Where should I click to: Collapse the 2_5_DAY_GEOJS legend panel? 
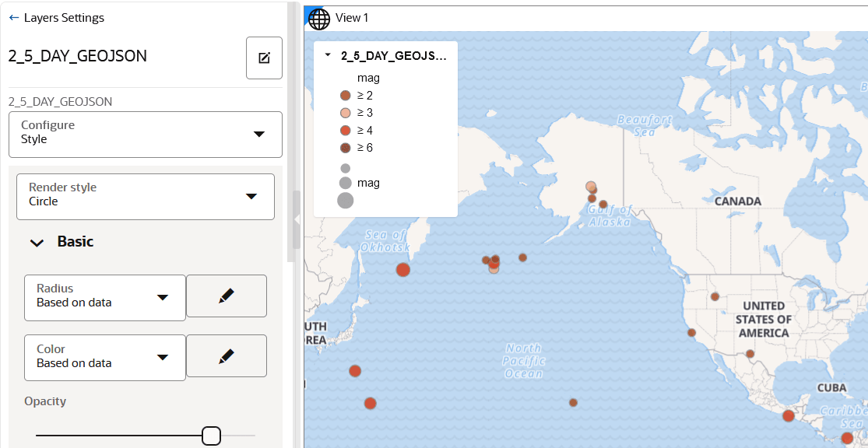click(x=327, y=56)
